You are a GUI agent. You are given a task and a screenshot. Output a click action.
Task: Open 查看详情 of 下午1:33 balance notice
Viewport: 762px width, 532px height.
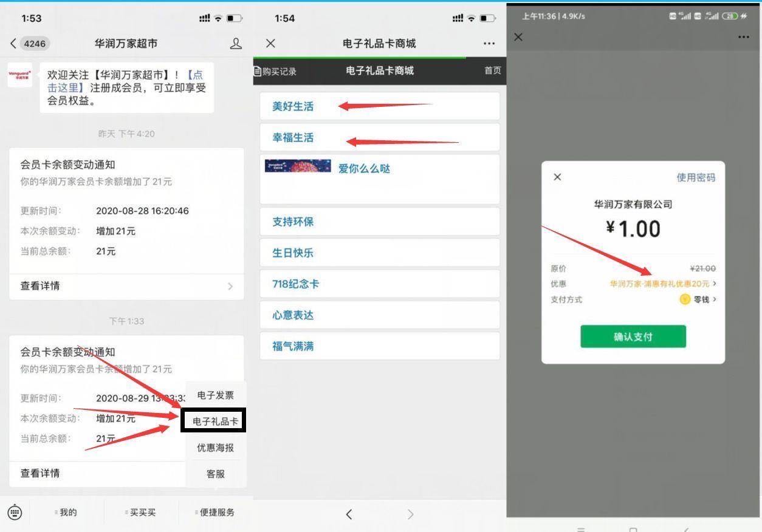[97, 473]
